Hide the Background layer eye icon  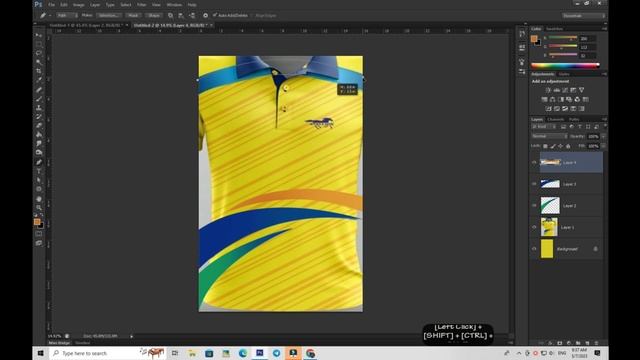pyautogui.click(x=534, y=249)
